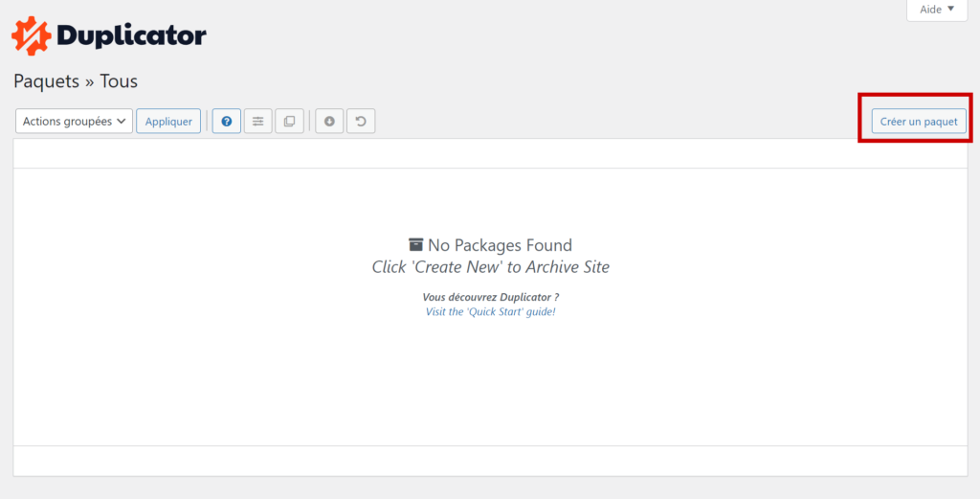This screenshot has height=499, width=980.
Task: Click the download arrow import icon
Action: pos(329,122)
